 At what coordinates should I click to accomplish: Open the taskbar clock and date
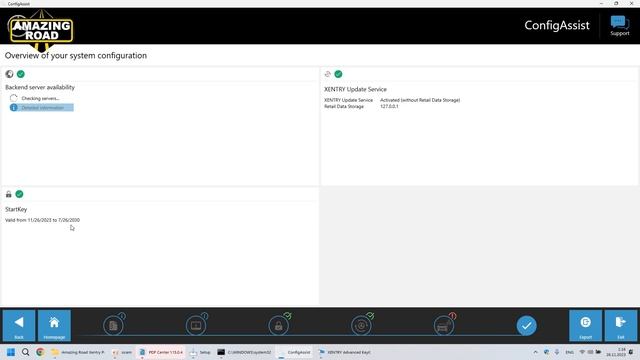pyautogui.click(x=616, y=352)
